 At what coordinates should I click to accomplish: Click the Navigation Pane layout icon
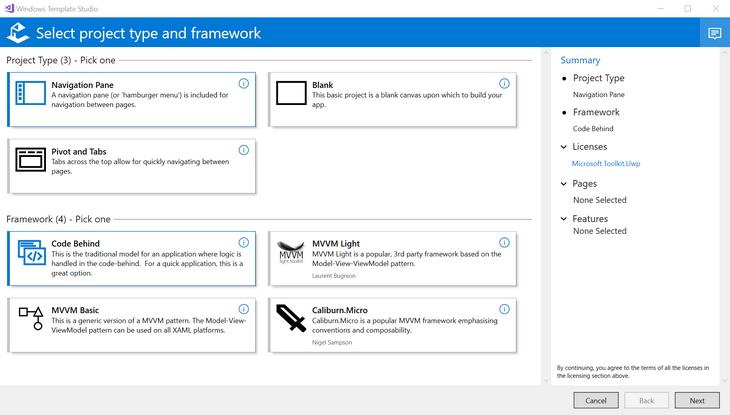(31, 93)
